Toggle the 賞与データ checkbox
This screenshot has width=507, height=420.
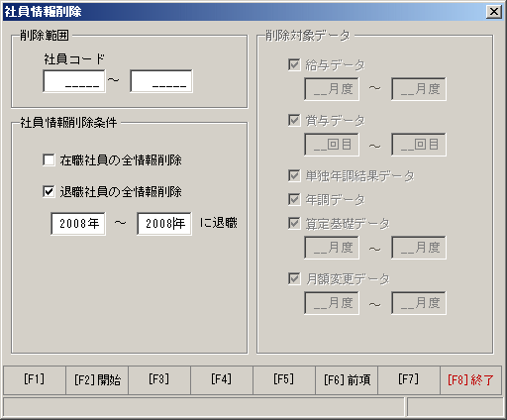point(294,120)
